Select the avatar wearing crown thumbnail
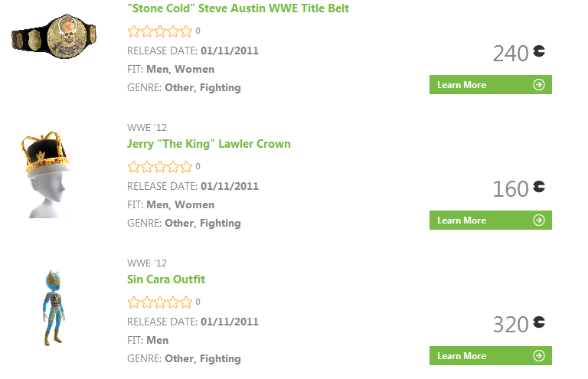Screen dimensions: 588x379 44,175
